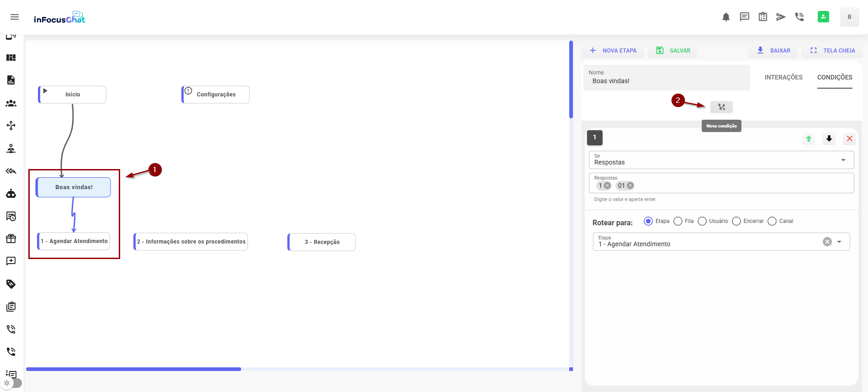Choose the Encerrar radio option
The image size is (868, 392).
[x=736, y=221]
